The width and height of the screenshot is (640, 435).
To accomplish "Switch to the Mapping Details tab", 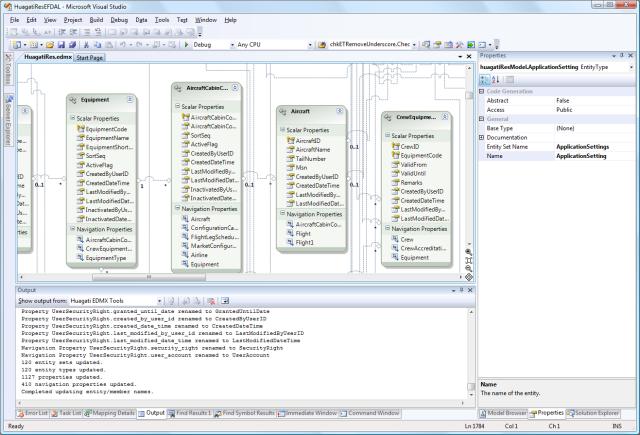I will (109, 413).
